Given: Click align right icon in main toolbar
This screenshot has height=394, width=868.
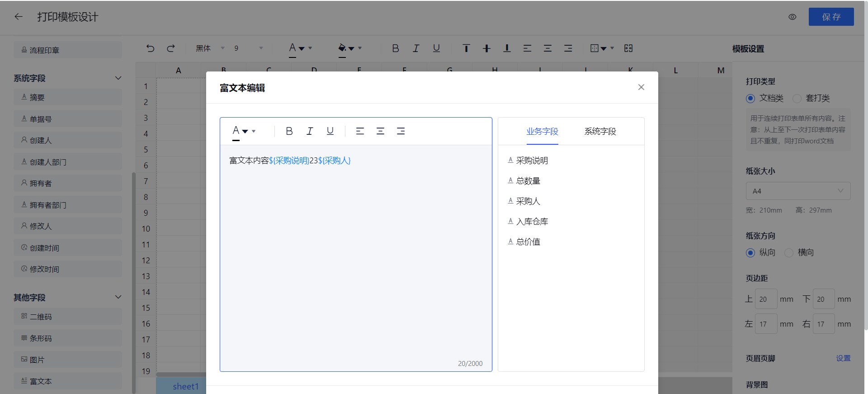Looking at the screenshot, I should (x=568, y=48).
